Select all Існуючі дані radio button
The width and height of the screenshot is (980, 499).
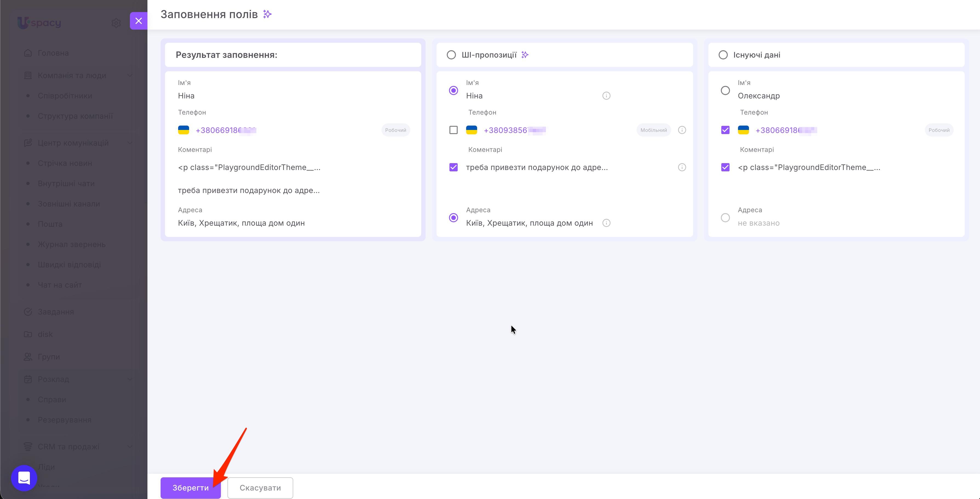click(723, 55)
